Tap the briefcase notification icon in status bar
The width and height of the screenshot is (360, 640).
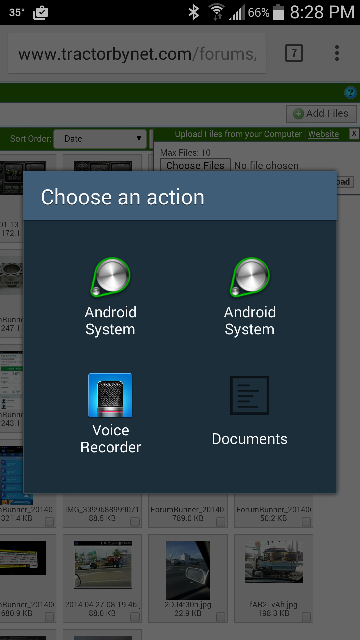[40, 13]
